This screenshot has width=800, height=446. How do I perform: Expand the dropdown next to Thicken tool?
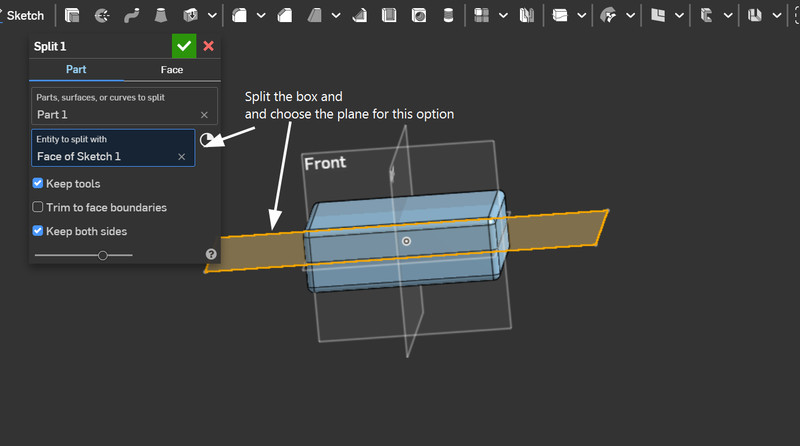(212, 16)
